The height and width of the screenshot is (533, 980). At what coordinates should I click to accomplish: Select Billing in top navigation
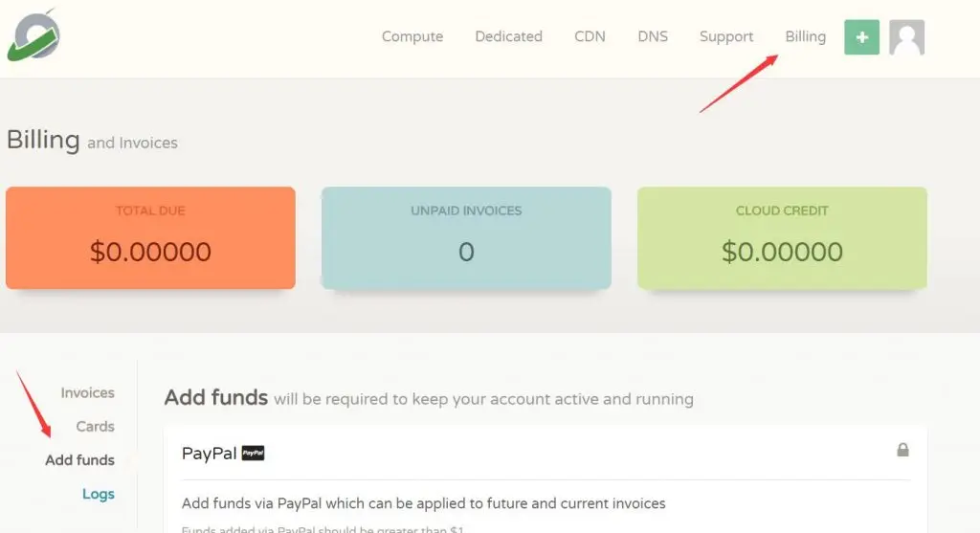click(806, 37)
